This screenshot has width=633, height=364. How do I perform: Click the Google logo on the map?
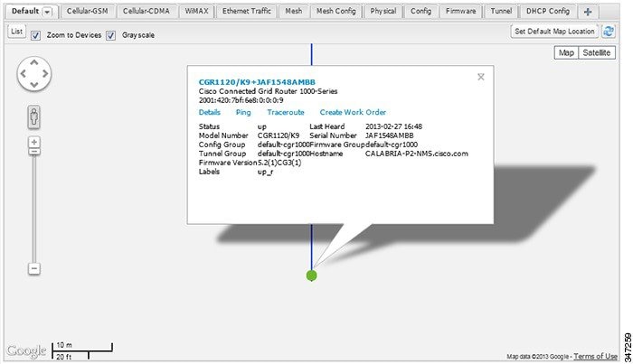click(x=26, y=350)
